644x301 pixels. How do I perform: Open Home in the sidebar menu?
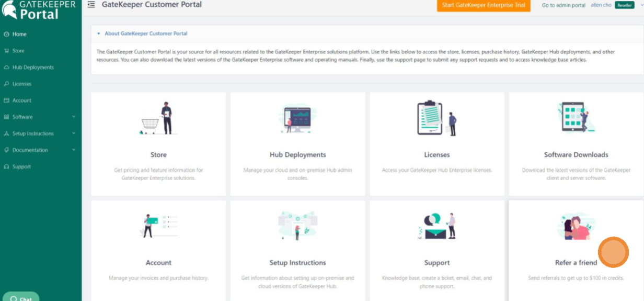[19, 34]
